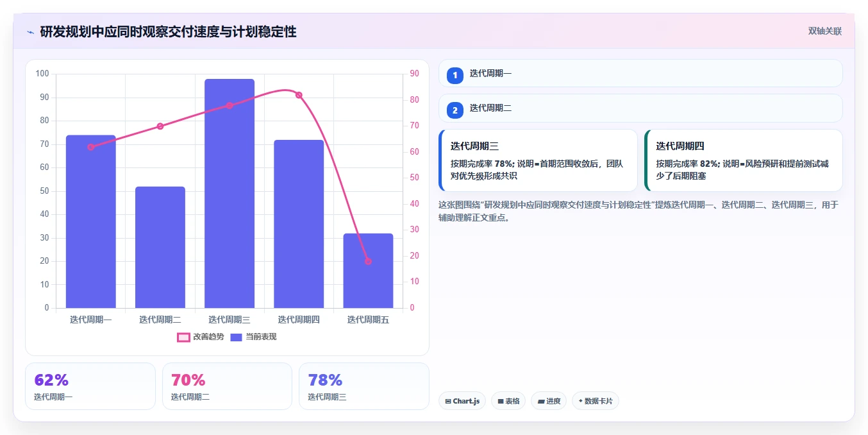Screen dimensions: 868x435
Task: Click the 62% 迭代周期一 stat card
Action: tap(90, 386)
